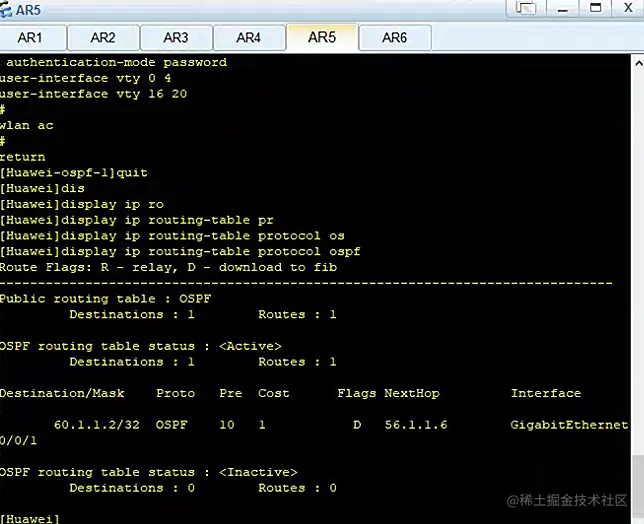
Task: Click the '<Active>' status text
Action: [250, 346]
